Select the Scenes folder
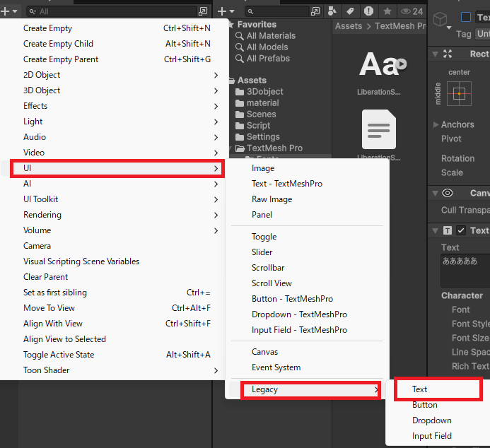This screenshot has height=448, width=490. point(256,114)
